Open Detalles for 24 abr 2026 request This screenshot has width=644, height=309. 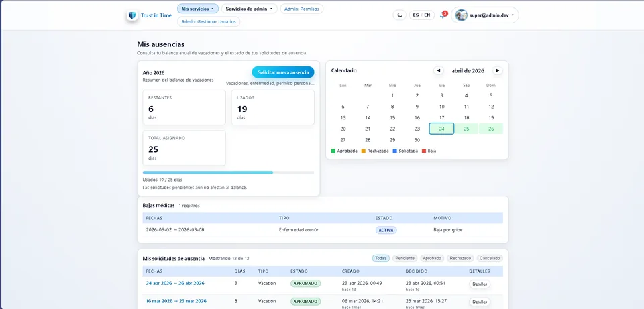479,284
